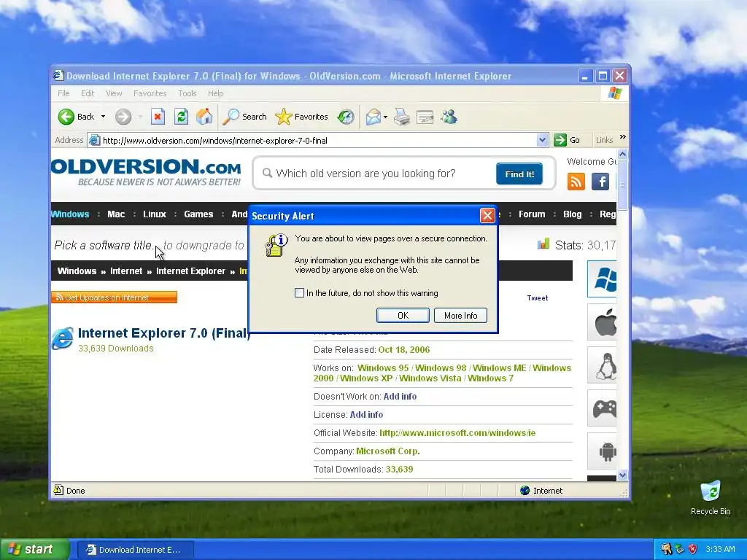747x560 pixels.
Task: Click the Back arrow icon in toolbar
Action: point(66,117)
